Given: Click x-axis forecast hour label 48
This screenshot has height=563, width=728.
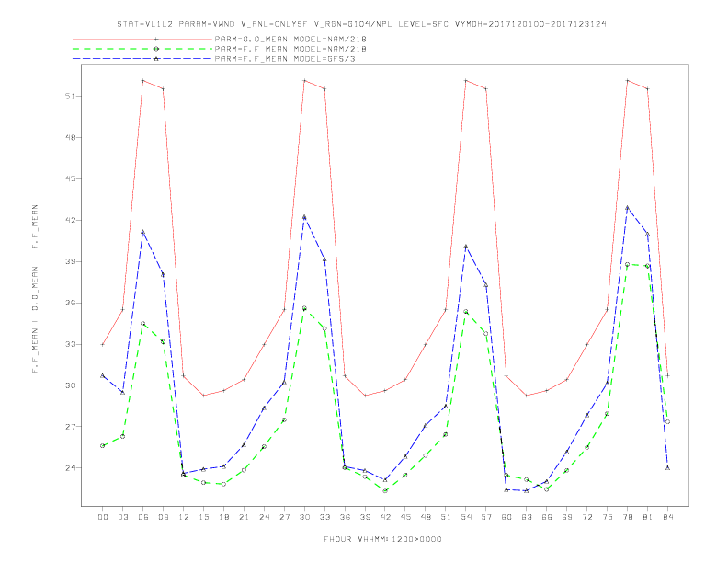Looking at the screenshot, I should [x=426, y=517].
